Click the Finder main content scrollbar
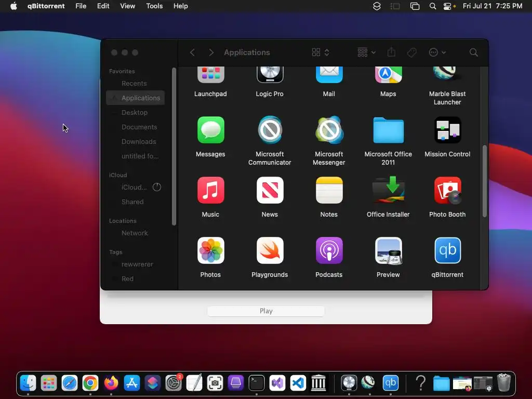 (485, 181)
